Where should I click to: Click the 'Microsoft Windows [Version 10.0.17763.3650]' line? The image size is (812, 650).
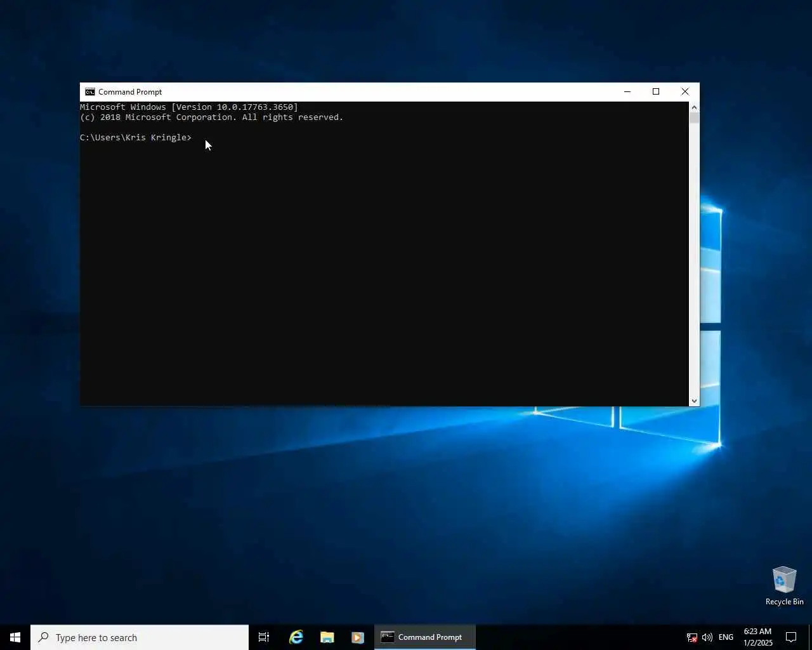tap(189, 107)
